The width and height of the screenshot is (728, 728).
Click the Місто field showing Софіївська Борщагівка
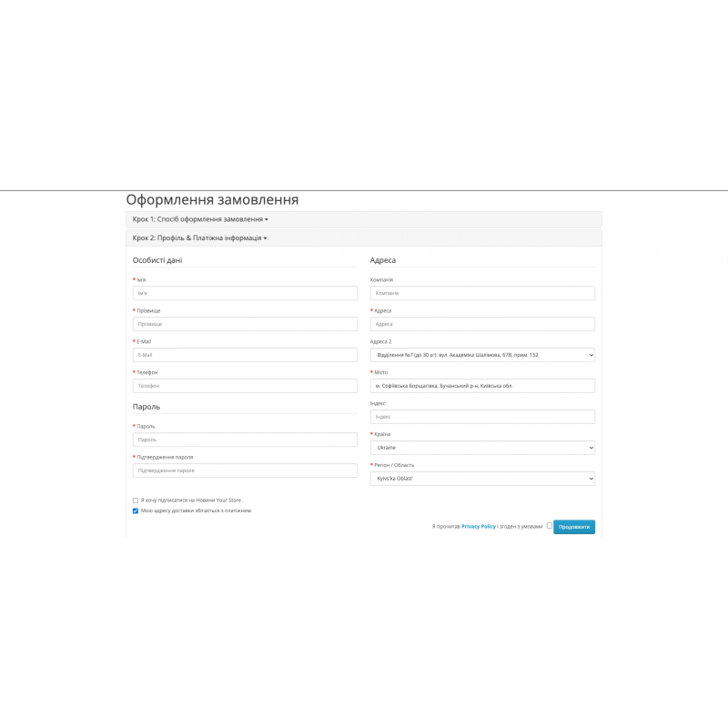coord(481,386)
